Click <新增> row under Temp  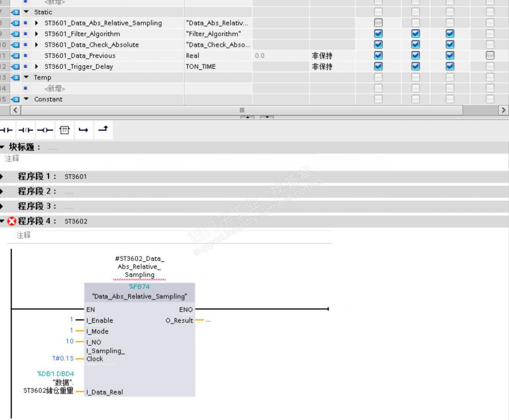click(54, 89)
